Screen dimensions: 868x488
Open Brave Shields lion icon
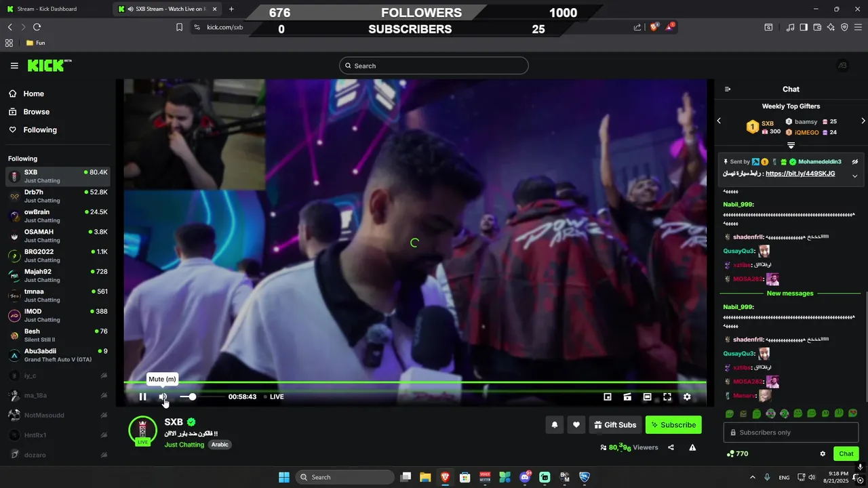[654, 27]
